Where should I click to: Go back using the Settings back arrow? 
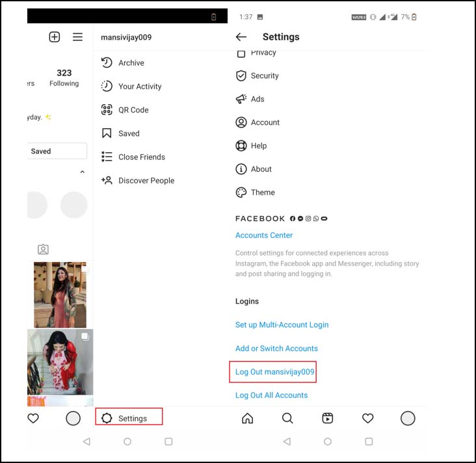point(241,37)
